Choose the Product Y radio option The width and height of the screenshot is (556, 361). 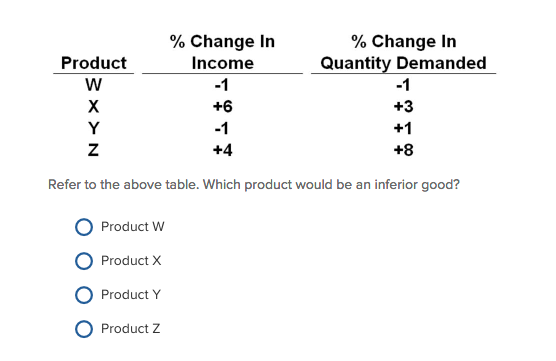pyautogui.click(x=84, y=295)
